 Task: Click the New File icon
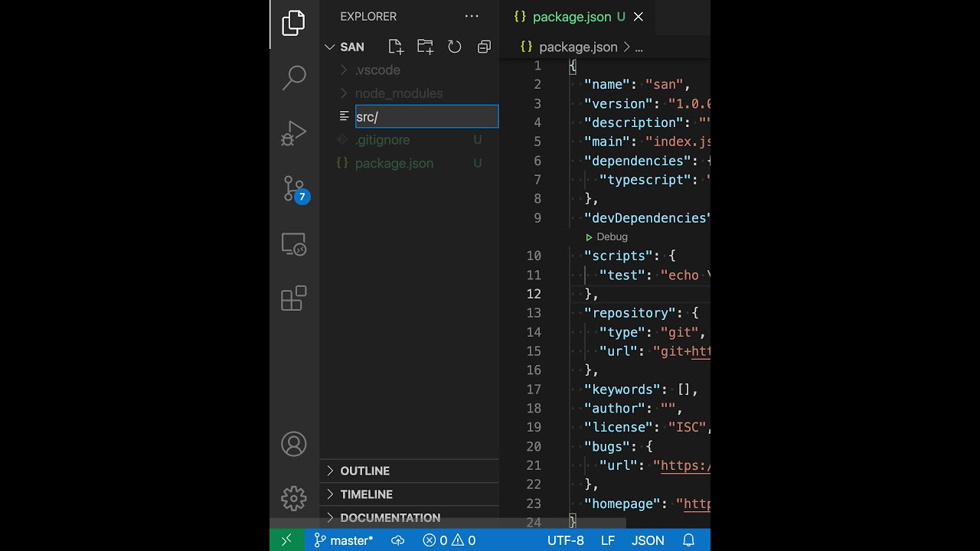pyautogui.click(x=396, y=47)
